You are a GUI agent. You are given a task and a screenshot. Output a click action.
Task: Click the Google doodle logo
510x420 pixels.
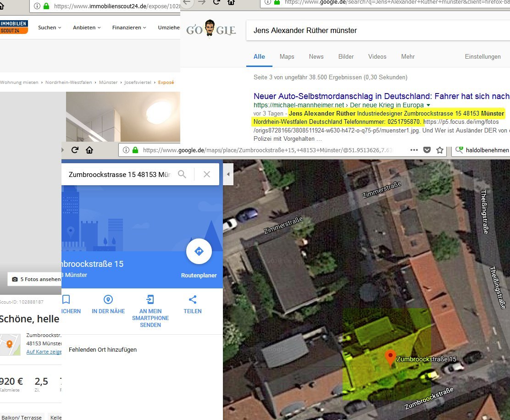pyautogui.click(x=211, y=30)
